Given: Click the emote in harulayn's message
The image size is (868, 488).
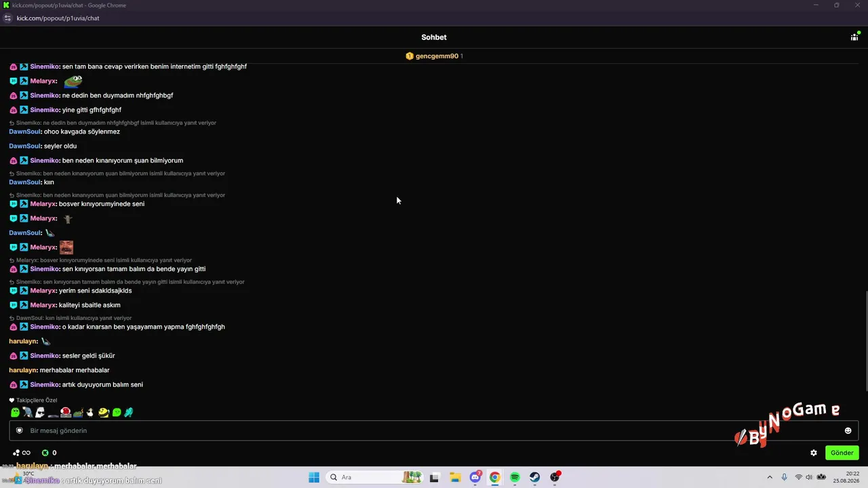Looking at the screenshot, I should [45, 342].
